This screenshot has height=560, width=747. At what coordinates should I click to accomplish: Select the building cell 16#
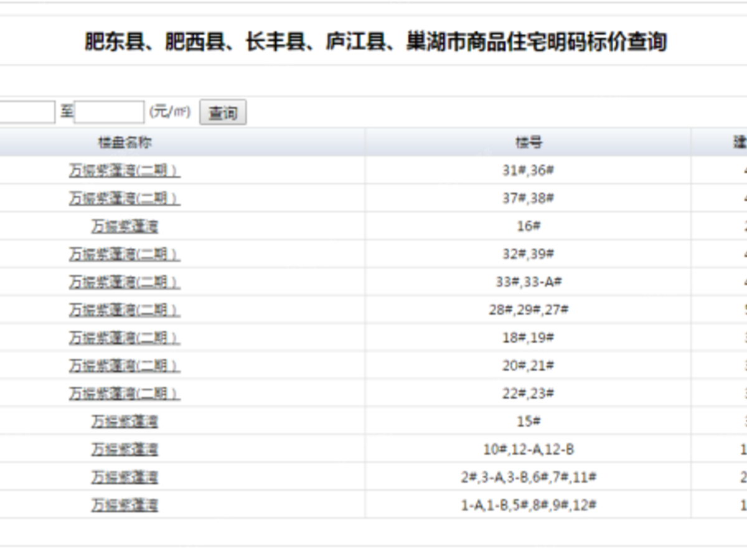(529, 226)
